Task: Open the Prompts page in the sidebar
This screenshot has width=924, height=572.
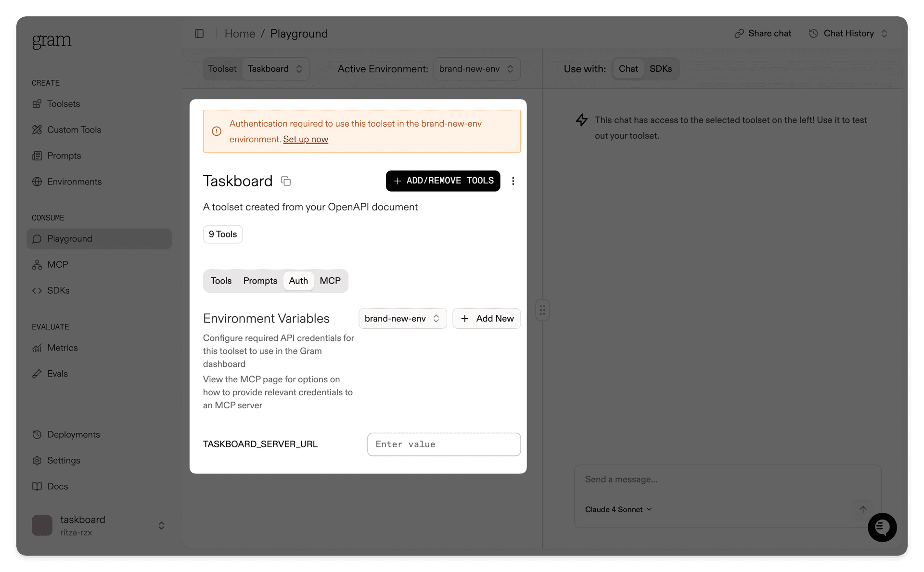Action: (x=64, y=156)
